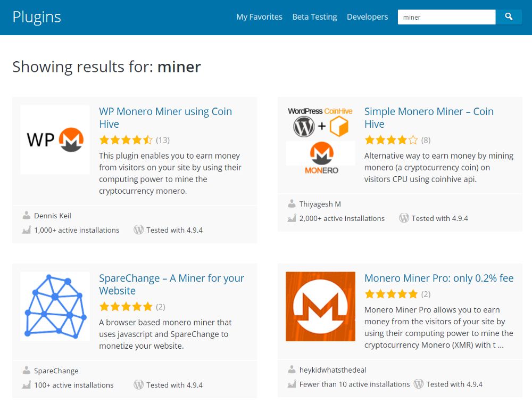Open the Monero Miner Pro orange logo
The width and height of the screenshot is (532, 402).
pos(320,306)
